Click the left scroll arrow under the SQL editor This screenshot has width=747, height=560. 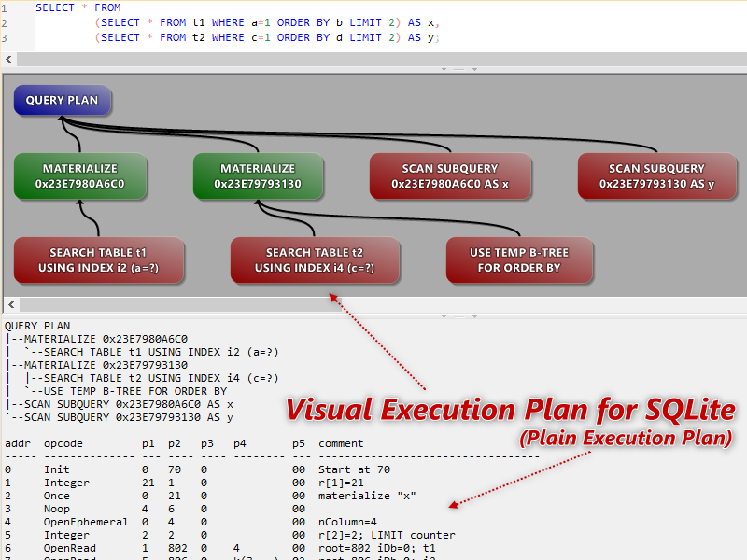click(9, 60)
